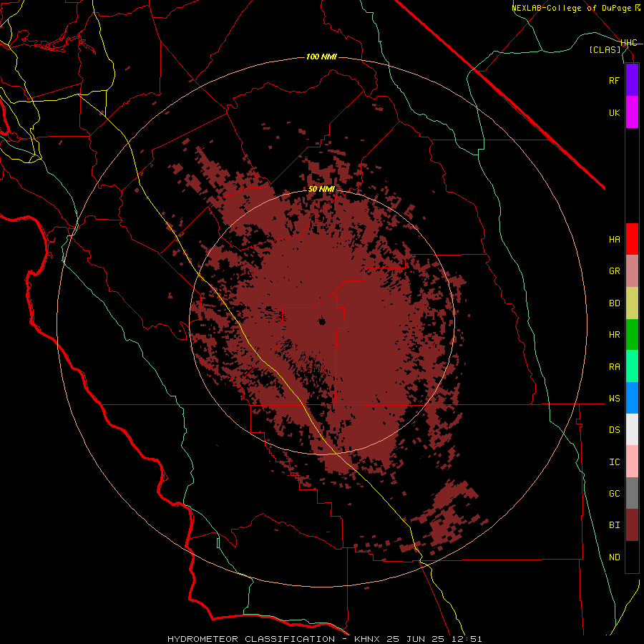This screenshot has width=644, height=644.
Task: Click the HHC product label
Action: (629, 43)
